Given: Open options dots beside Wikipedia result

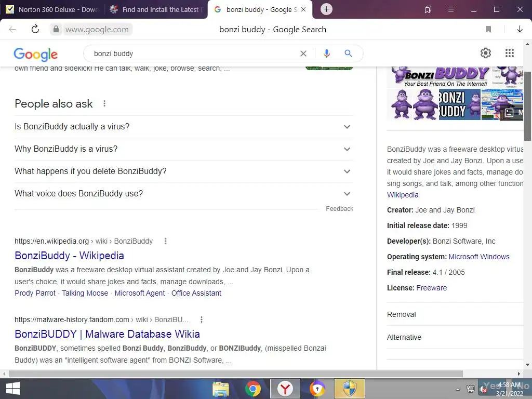Looking at the screenshot, I should tap(166, 241).
